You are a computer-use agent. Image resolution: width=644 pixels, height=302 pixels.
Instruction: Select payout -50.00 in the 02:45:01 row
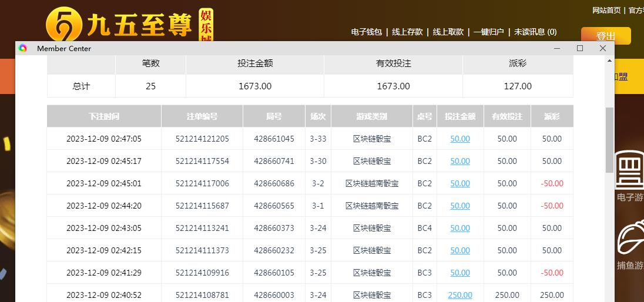552,183
